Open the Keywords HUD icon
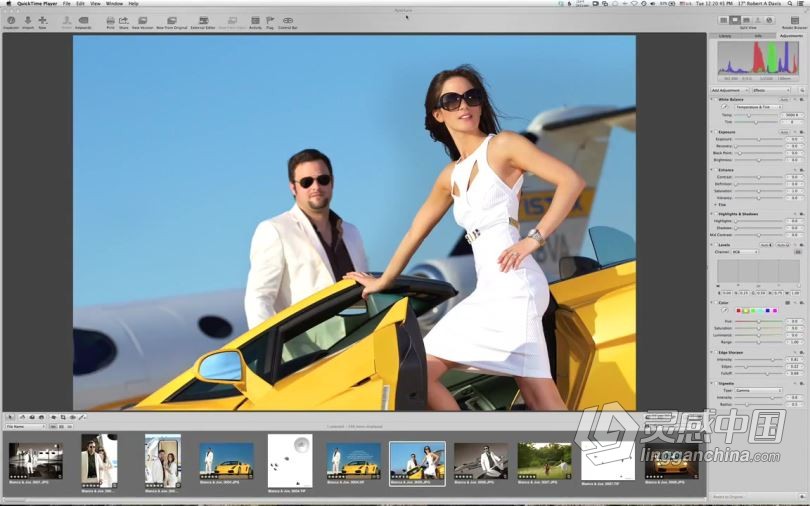 tap(83, 22)
